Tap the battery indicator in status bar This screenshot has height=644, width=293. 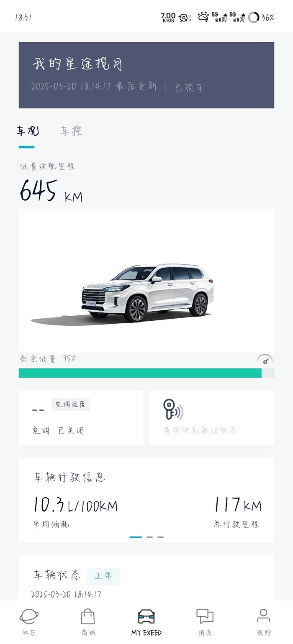click(254, 17)
